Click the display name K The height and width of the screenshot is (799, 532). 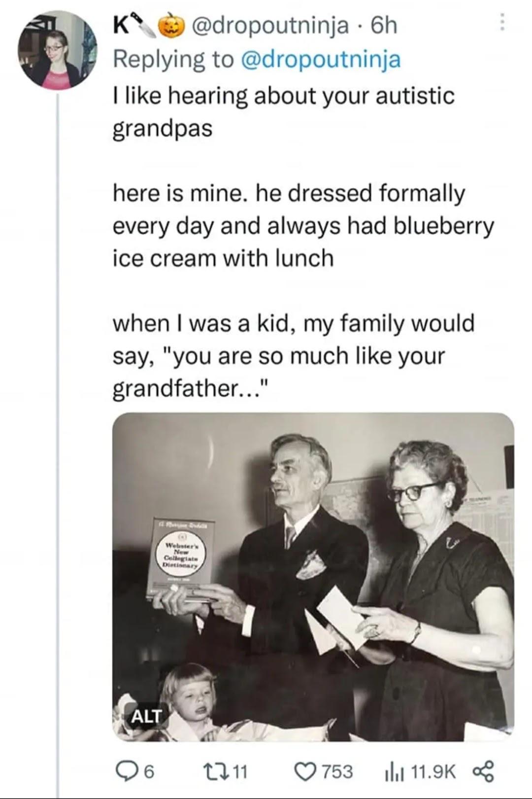click(120, 26)
